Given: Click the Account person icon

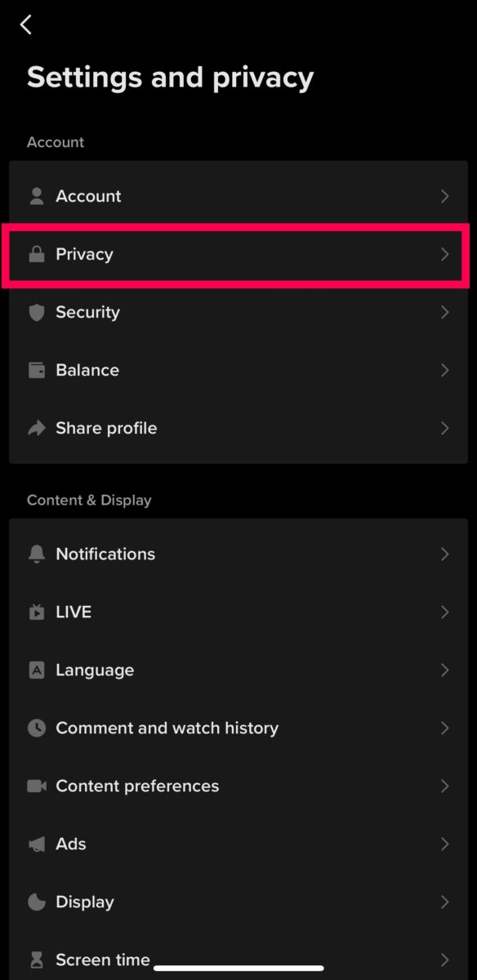Looking at the screenshot, I should 36,196.
